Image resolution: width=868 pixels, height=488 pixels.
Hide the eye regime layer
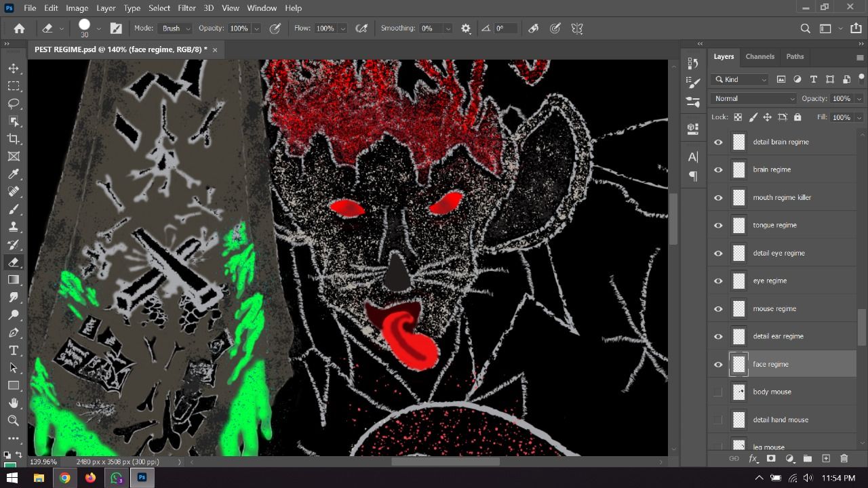[x=718, y=281]
